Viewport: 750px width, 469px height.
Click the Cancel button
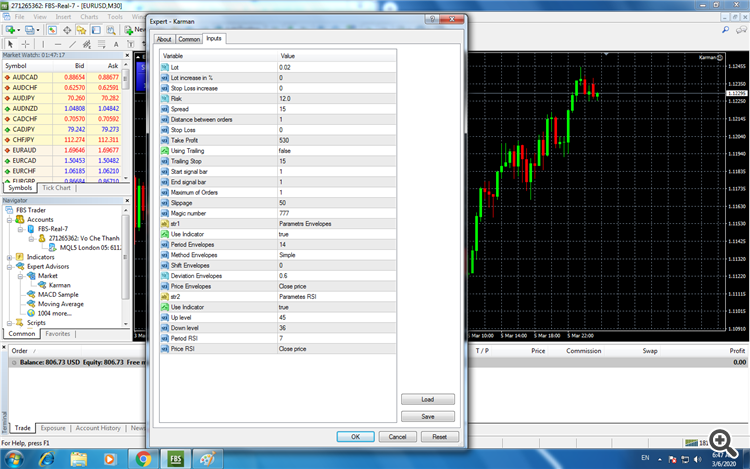pos(397,436)
